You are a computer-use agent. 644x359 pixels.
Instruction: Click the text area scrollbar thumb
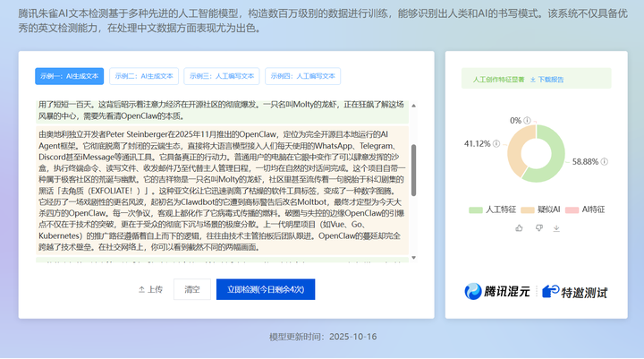(x=413, y=170)
